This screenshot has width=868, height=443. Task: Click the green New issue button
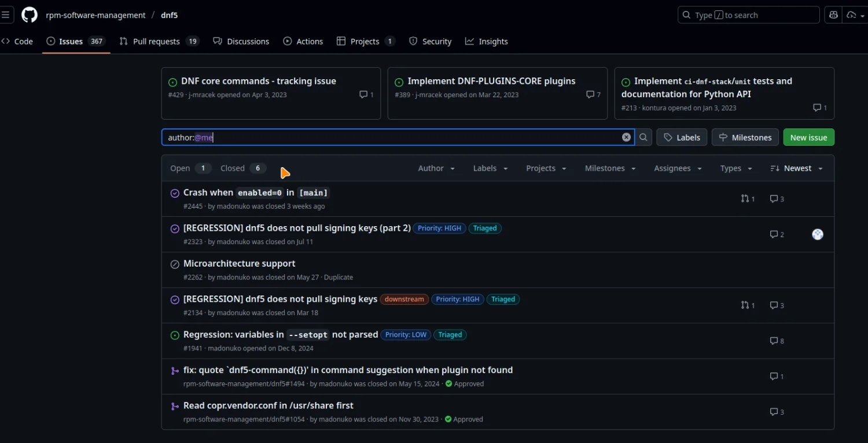[808, 137]
